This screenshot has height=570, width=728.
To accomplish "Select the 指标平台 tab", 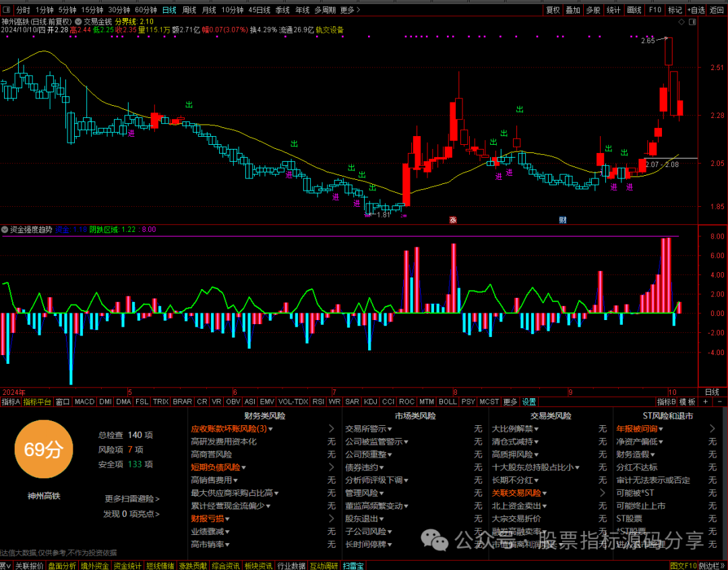I will click(x=37, y=402).
